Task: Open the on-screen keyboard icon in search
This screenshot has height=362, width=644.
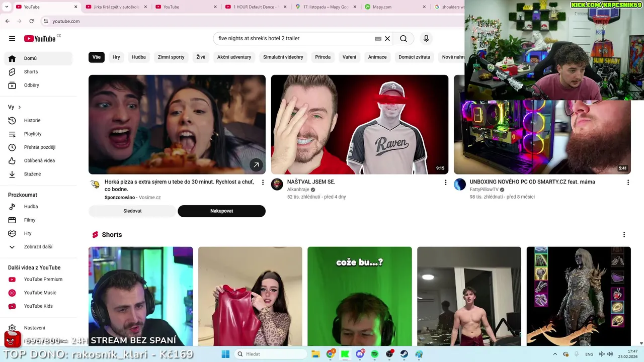Action: [x=378, y=39]
